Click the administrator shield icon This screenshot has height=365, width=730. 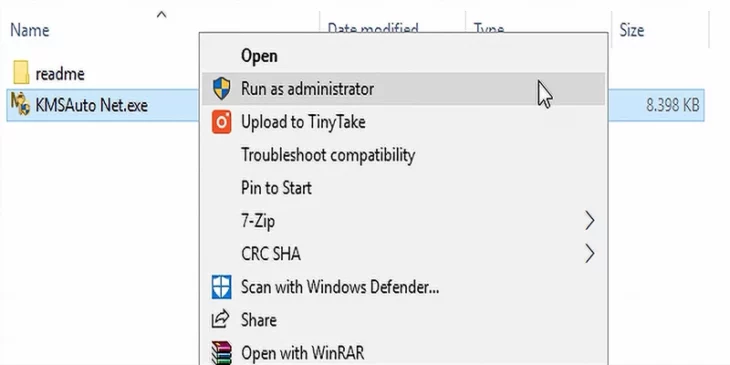221,88
